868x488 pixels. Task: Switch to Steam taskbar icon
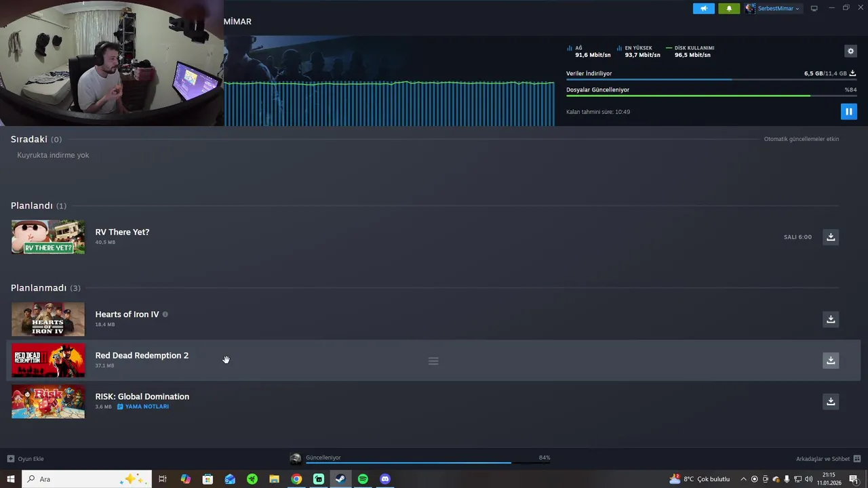tap(340, 479)
